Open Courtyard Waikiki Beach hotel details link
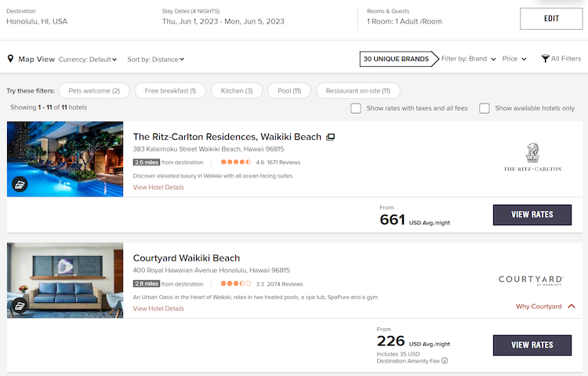Viewport: 588px width, 376px height. [x=158, y=308]
